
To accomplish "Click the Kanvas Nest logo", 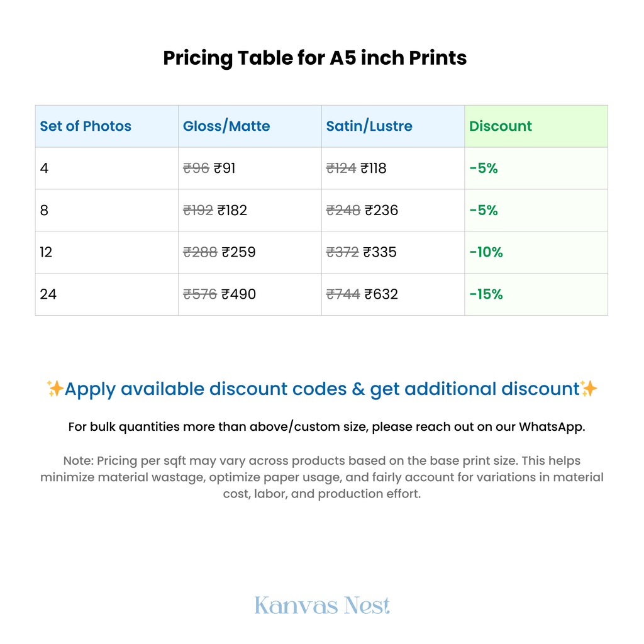I will 322,606.
